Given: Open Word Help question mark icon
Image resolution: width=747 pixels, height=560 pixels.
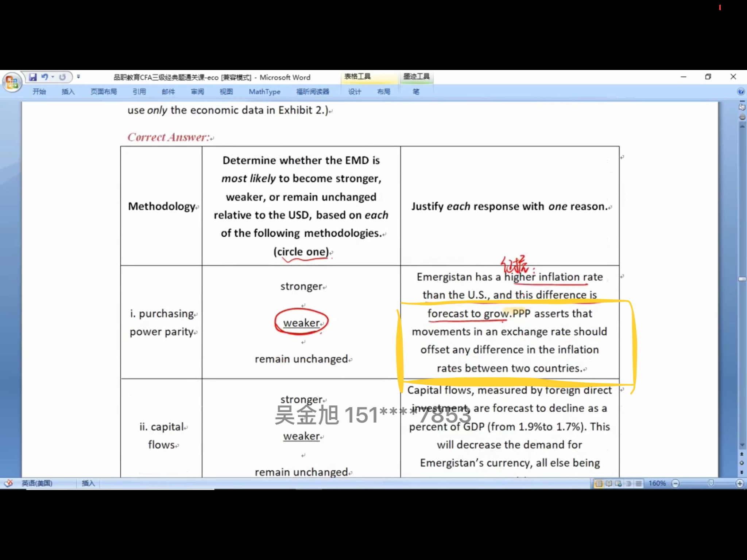Looking at the screenshot, I should (741, 92).
